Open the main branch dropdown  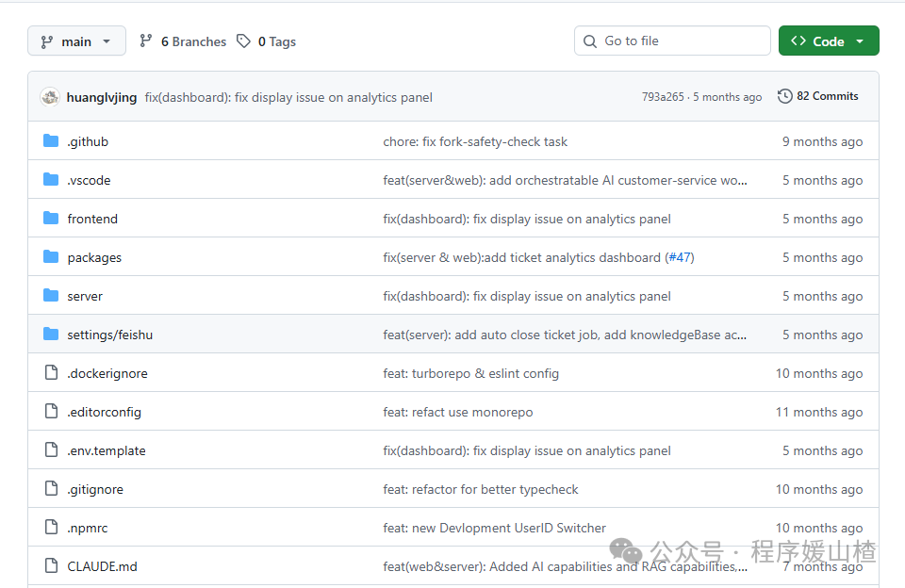tap(76, 41)
